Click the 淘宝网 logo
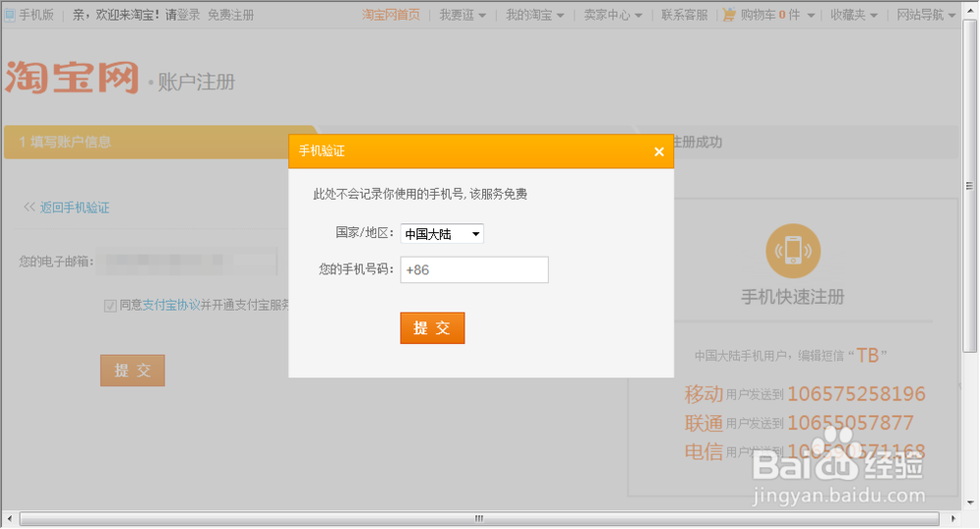This screenshot has width=980, height=529. tap(72, 77)
